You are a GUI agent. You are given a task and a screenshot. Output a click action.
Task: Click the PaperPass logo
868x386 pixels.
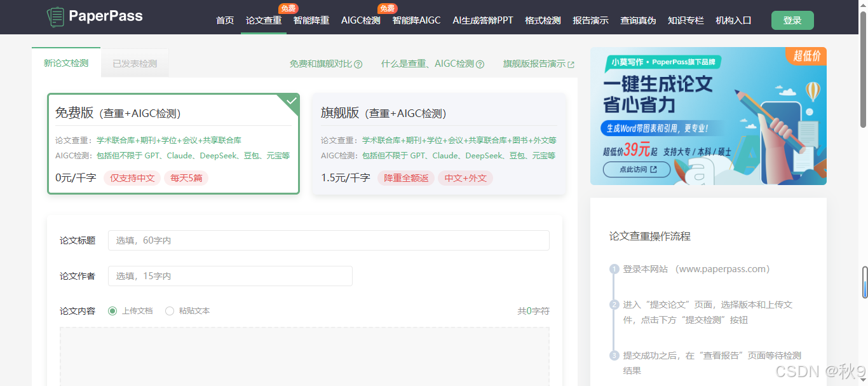[95, 17]
